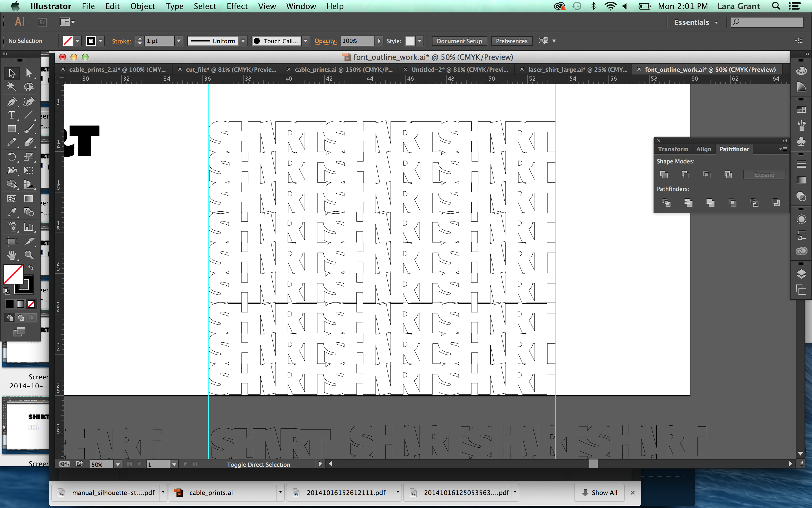Set paint mode to Gradient
The height and width of the screenshot is (508, 812).
point(21,304)
